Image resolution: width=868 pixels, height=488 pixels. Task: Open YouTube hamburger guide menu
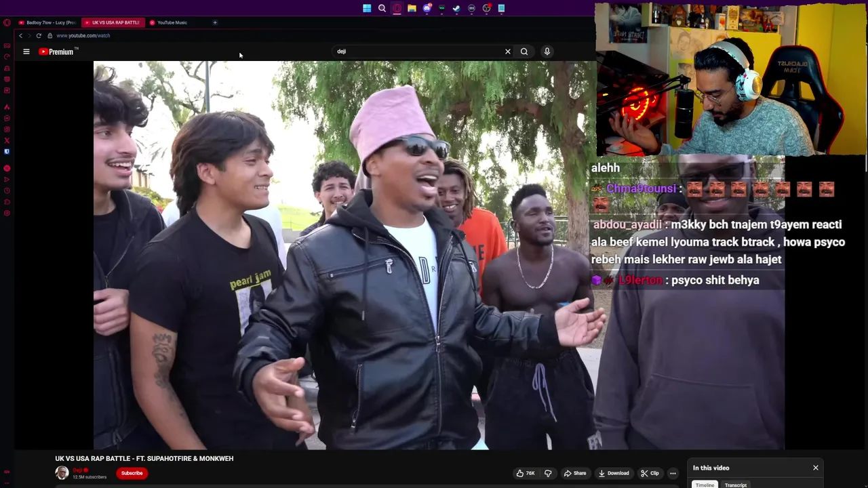pos(26,52)
